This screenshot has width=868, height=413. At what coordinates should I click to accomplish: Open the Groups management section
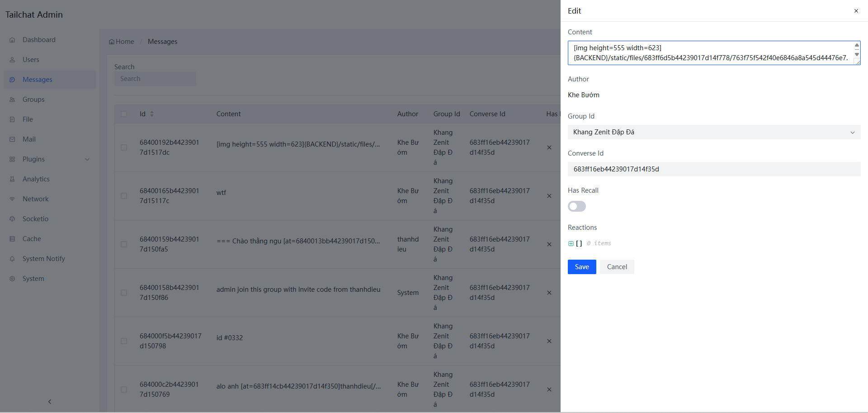(33, 99)
